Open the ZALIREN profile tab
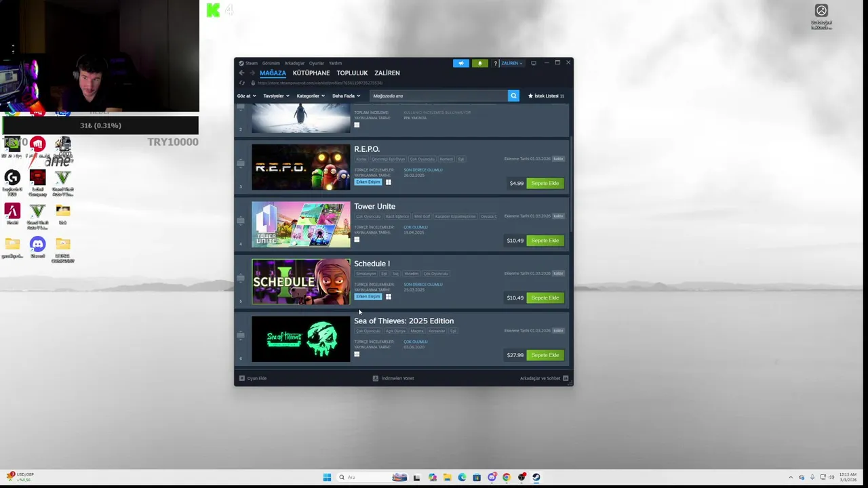 (387, 73)
